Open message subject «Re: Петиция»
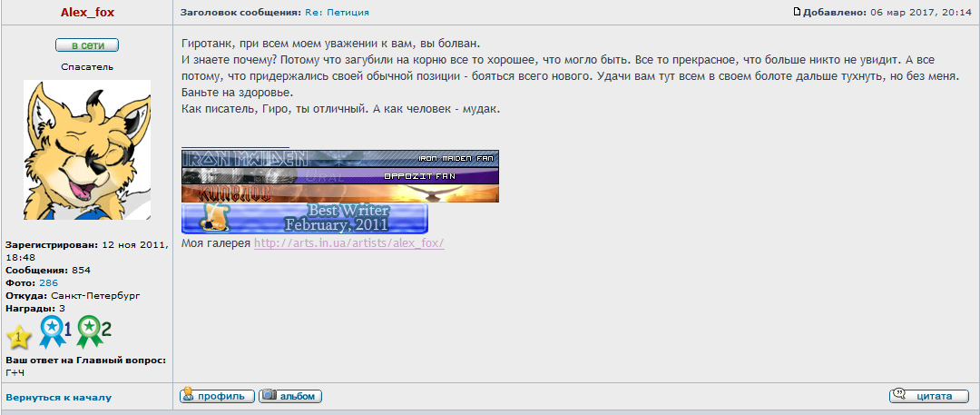Image resolution: width=980 pixels, height=415 pixels. (x=337, y=13)
